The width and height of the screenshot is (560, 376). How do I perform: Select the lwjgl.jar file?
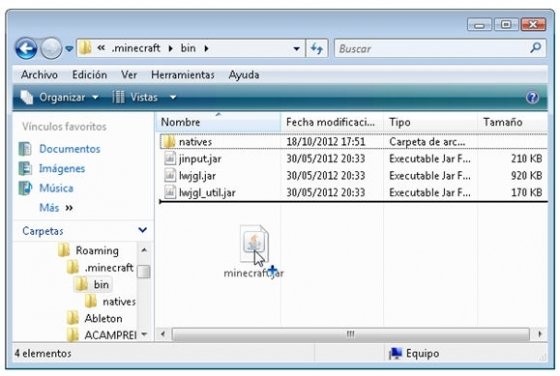click(197, 176)
